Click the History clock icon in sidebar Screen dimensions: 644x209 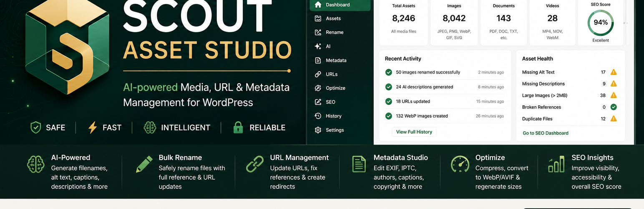[x=318, y=116]
